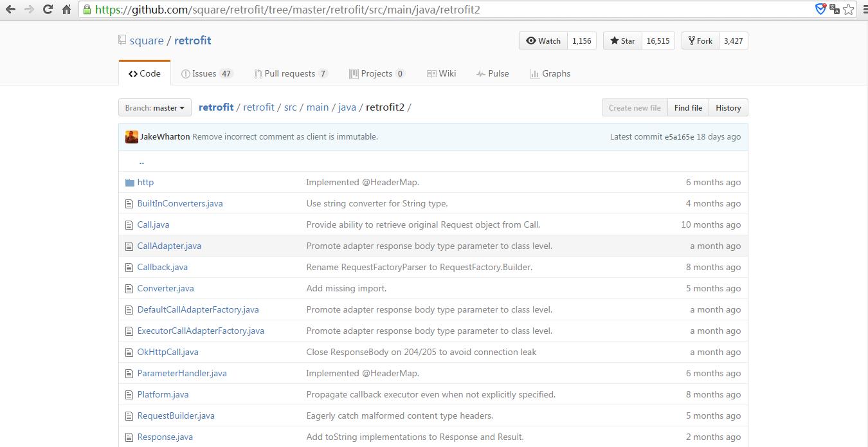Open commit 'Use string converter for String type.'
This screenshot has height=447, width=868.
coord(377,204)
